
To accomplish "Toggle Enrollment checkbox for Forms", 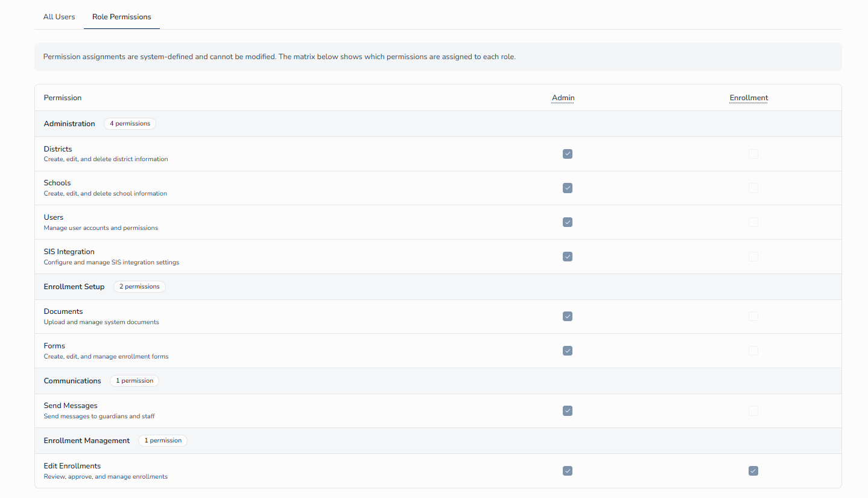I will click(x=753, y=351).
